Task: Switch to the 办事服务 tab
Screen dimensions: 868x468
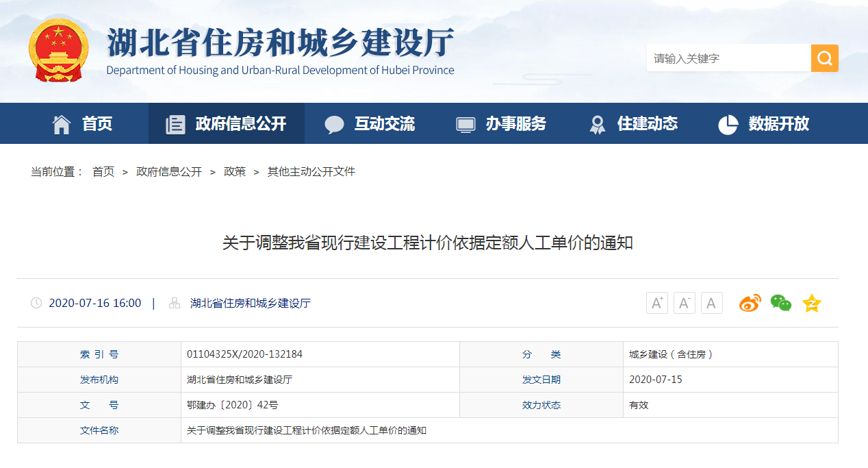Action: click(x=502, y=123)
